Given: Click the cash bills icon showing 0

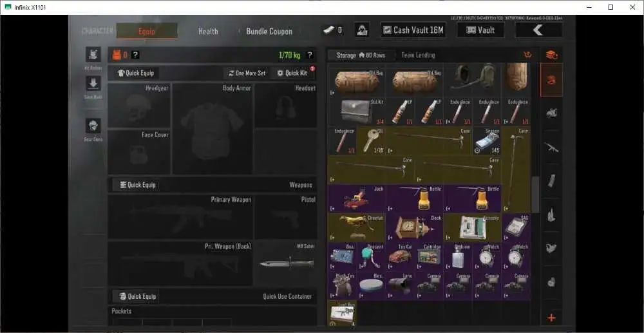Looking at the screenshot, I should [x=330, y=30].
